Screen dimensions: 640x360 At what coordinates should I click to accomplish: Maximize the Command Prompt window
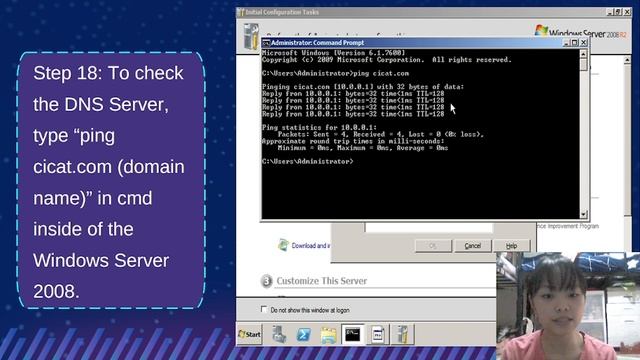(574, 42)
